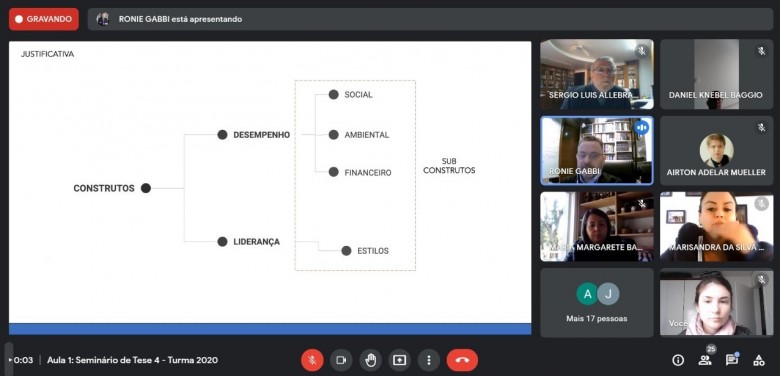Click muted mic icon on Você tile
The height and width of the screenshot is (376, 780).
761,280
